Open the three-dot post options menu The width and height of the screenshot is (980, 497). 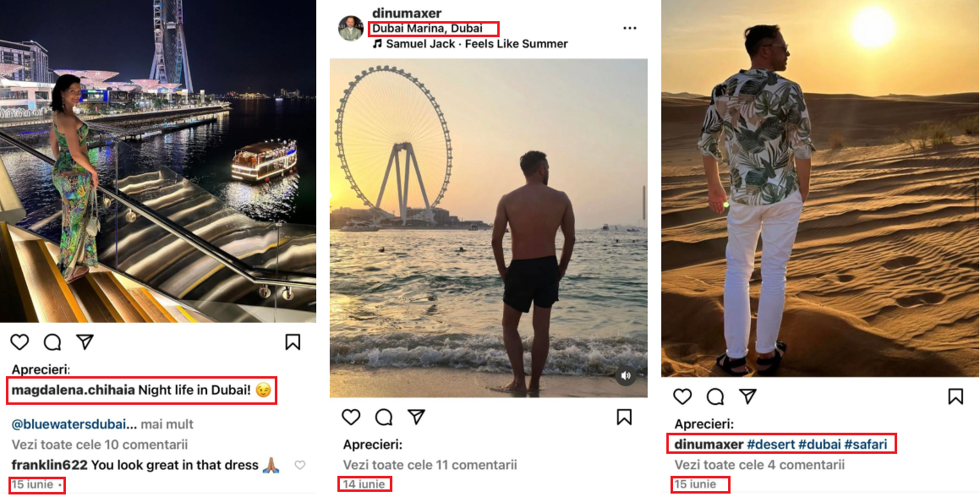(x=629, y=28)
